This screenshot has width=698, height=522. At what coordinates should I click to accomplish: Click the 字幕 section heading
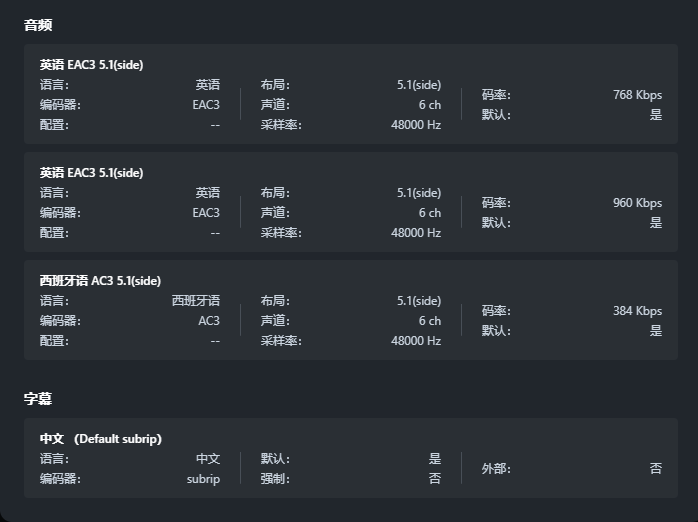tap(37, 399)
